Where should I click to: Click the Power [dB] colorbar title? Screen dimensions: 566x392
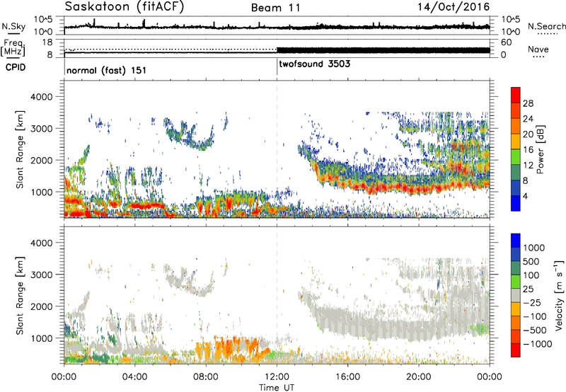click(541, 149)
